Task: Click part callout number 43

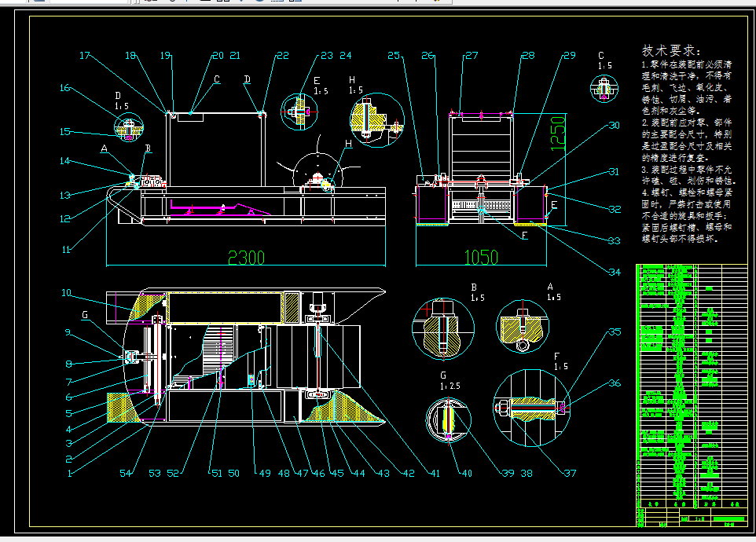Action: (x=384, y=474)
